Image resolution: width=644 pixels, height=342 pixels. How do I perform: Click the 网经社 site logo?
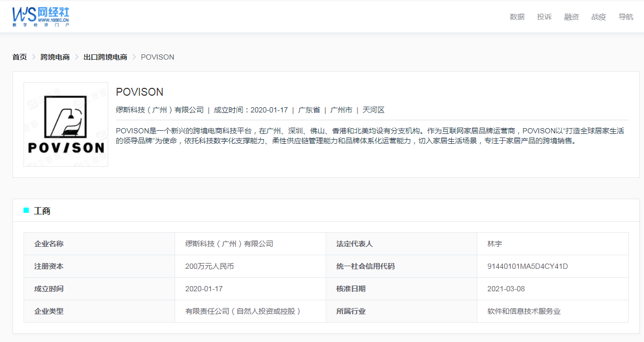41,16
